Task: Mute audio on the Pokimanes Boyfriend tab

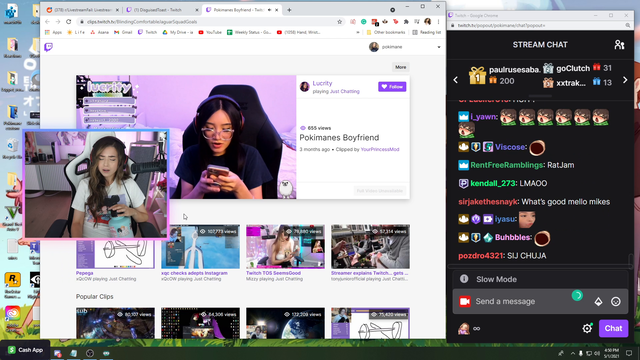Action: pos(269,10)
